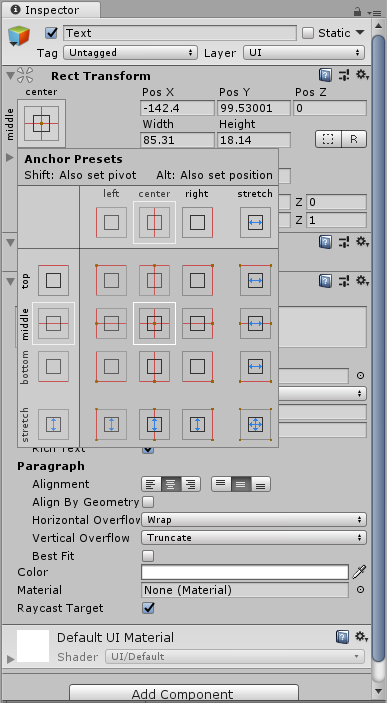
Task: Open the Static options dropdown arrow
Action: tap(360, 33)
